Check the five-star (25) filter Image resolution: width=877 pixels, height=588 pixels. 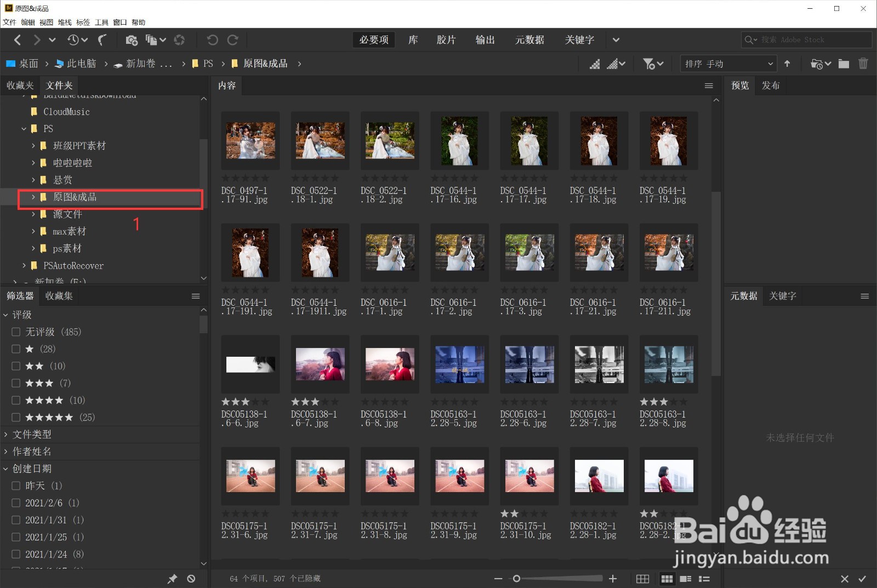click(x=16, y=417)
